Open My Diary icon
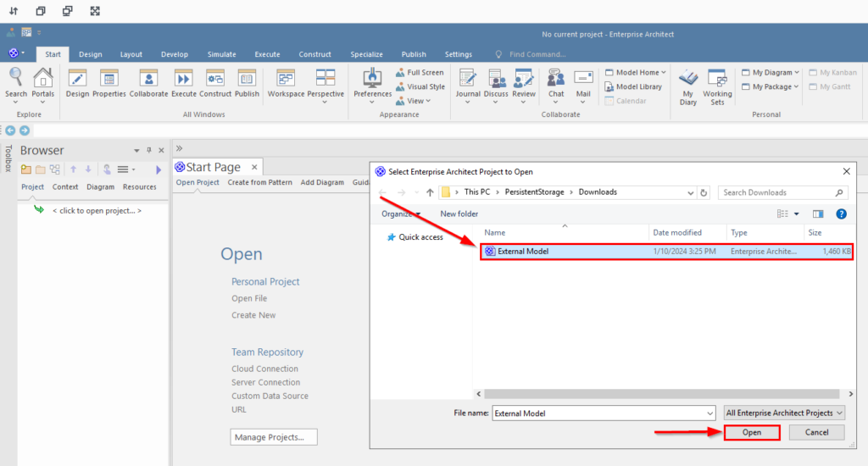This screenshot has width=868, height=466. coord(688,87)
